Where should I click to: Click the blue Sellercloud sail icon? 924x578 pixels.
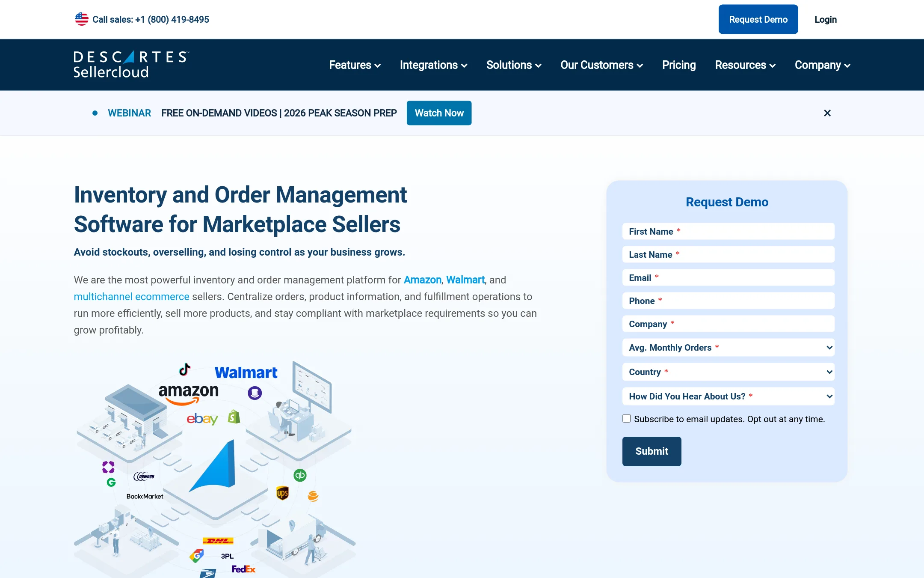tap(213, 466)
